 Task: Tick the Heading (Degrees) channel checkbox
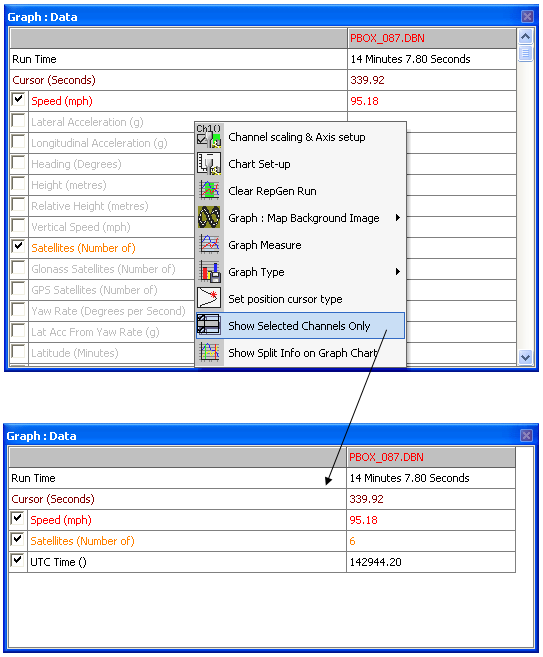[x=18, y=163]
